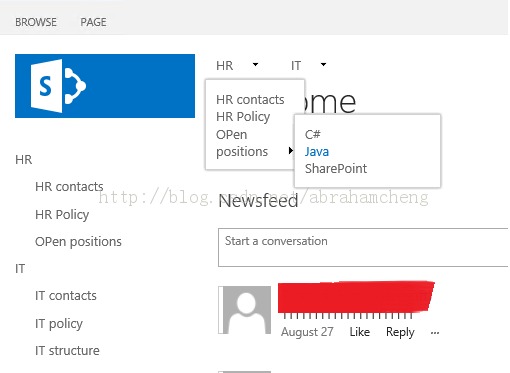Open OPen positions in the left navigation
510x373 pixels.
(x=78, y=242)
